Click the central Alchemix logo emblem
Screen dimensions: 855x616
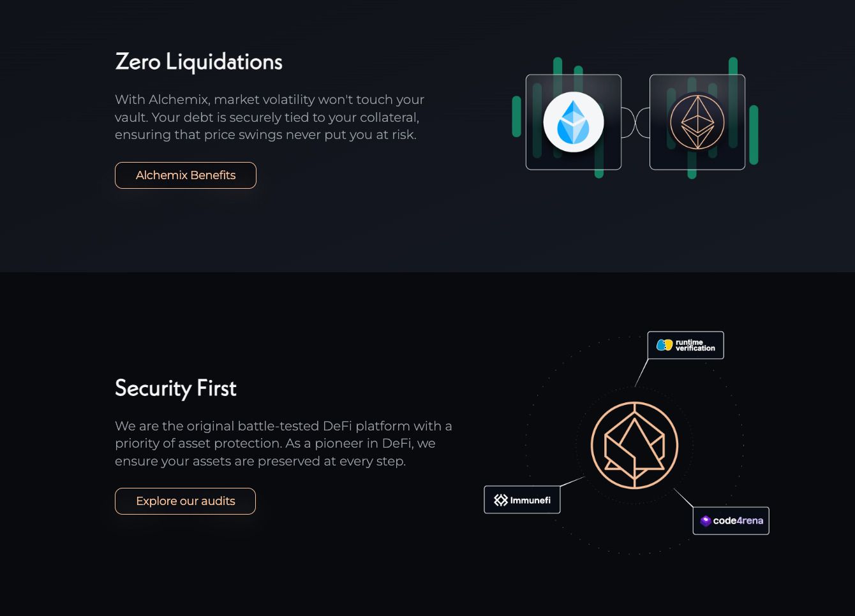point(634,445)
